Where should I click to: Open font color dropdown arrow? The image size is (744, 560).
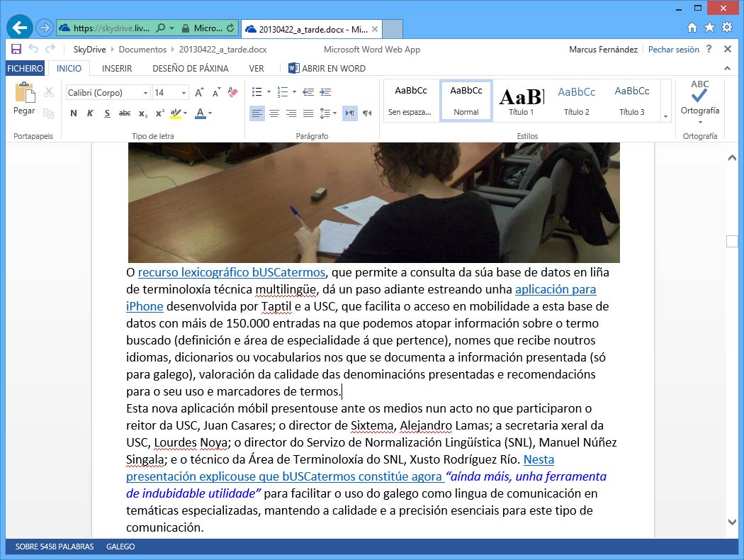[x=210, y=113]
